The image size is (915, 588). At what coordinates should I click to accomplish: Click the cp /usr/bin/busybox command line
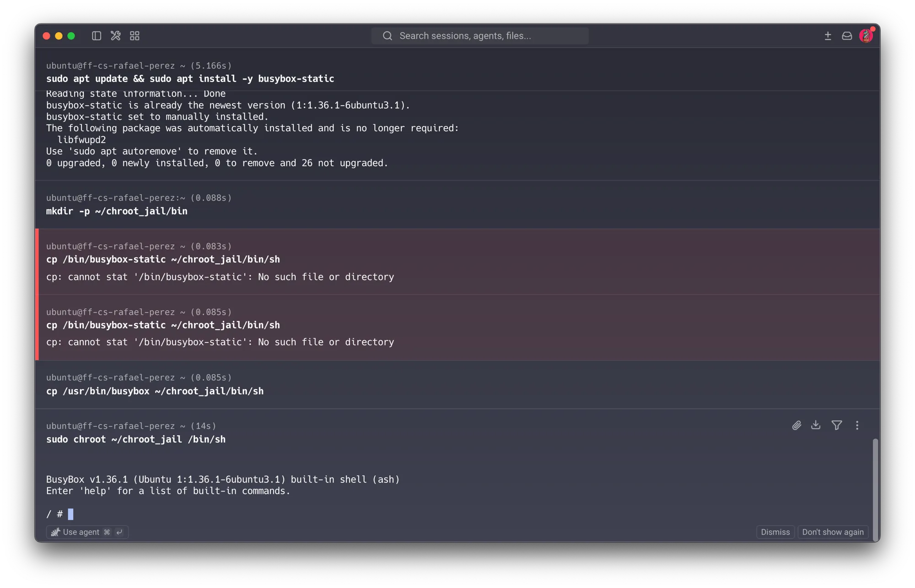(x=155, y=391)
